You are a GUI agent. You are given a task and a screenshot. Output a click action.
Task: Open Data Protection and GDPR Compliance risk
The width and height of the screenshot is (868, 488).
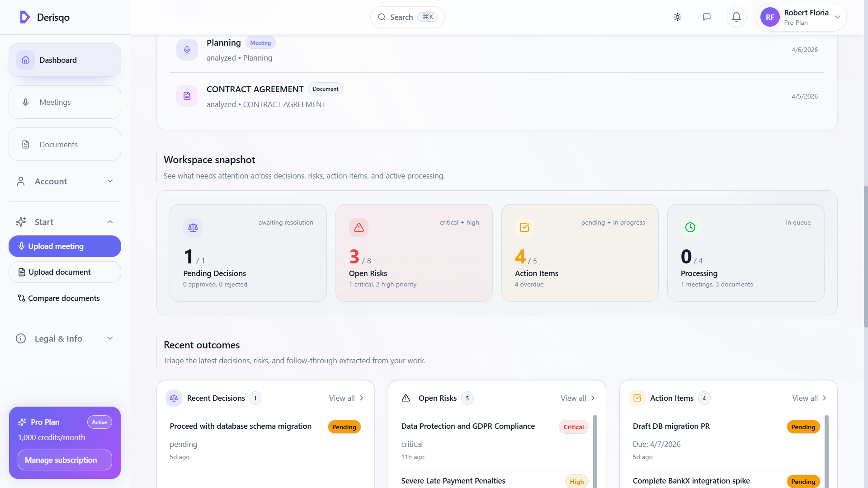pyautogui.click(x=468, y=426)
